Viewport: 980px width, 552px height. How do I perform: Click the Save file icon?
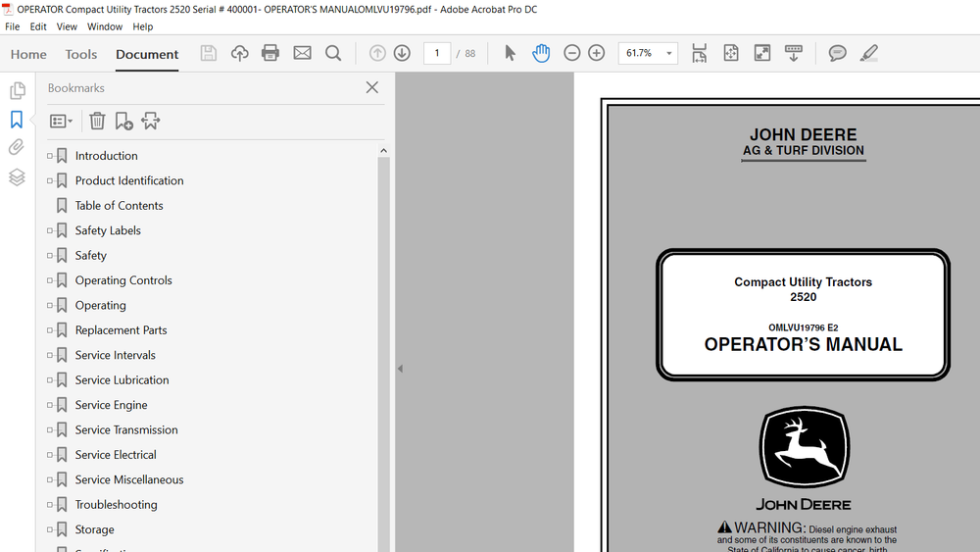click(x=208, y=53)
